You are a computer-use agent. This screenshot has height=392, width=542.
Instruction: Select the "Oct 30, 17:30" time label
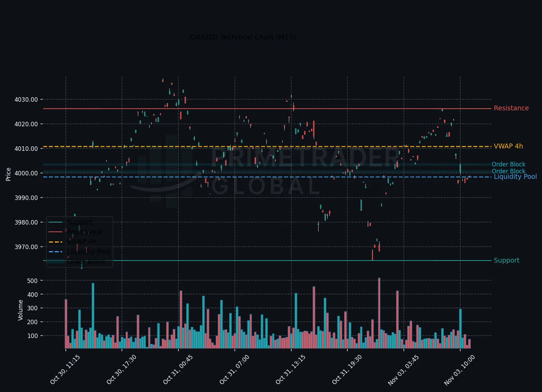click(122, 370)
